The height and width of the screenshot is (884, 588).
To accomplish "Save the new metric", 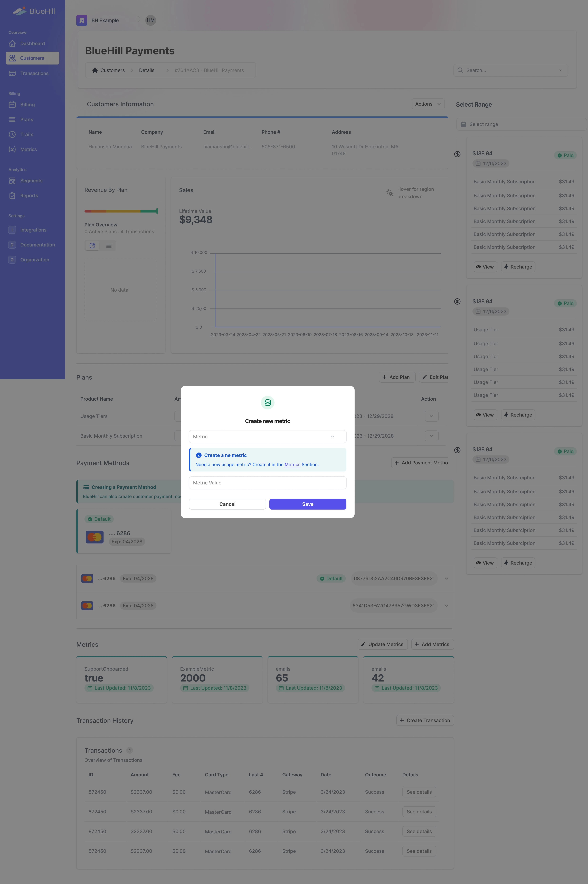I will click(308, 504).
